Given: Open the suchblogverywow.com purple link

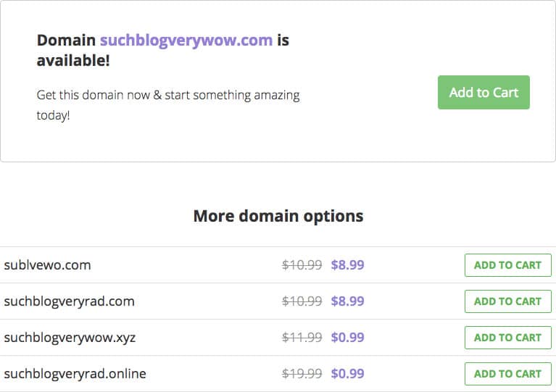Looking at the screenshot, I should [186, 40].
